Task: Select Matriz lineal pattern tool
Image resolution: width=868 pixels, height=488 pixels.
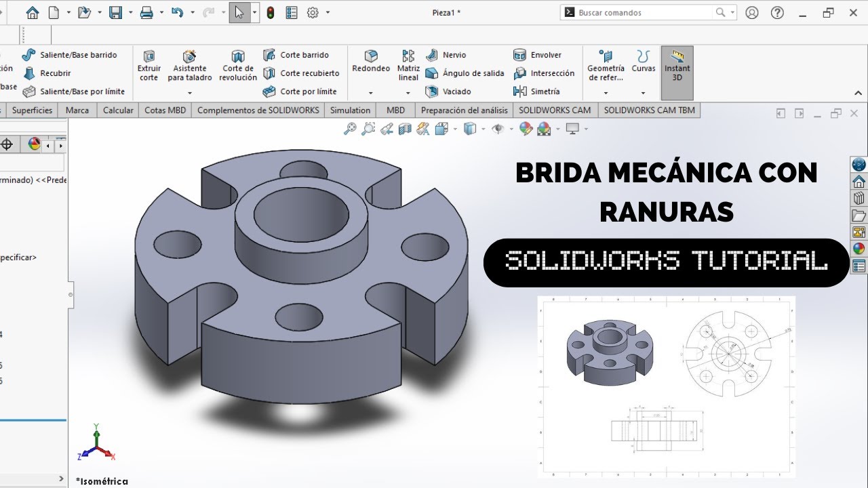Action: tap(408, 65)
